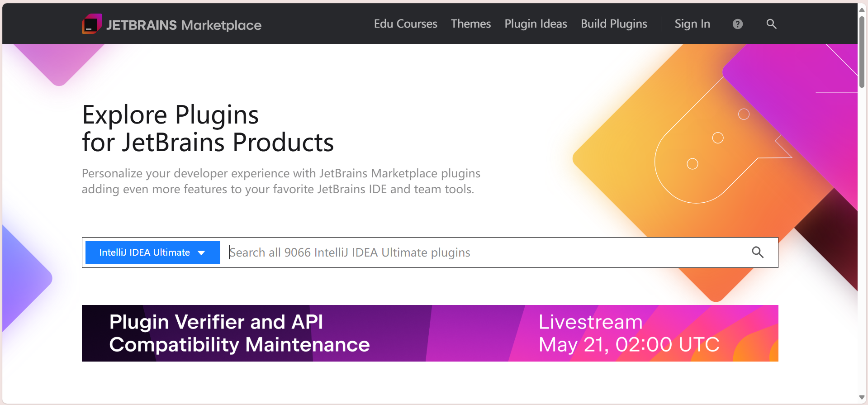This screenshot has height=405, width=868.
Task: Click the scrollbar up arrow
Action: (x=862, y=10)
